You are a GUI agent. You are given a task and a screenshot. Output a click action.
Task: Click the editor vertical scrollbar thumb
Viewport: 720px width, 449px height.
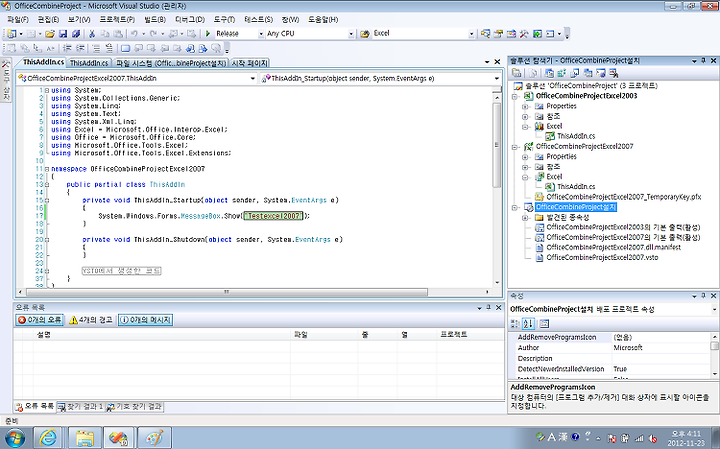[x=496, y=144]
